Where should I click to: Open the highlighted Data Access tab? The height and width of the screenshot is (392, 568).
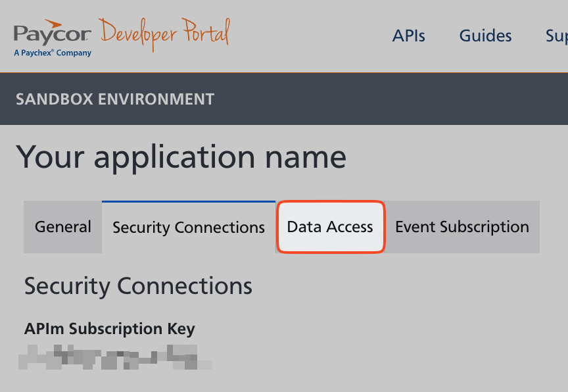click(330, 227)
